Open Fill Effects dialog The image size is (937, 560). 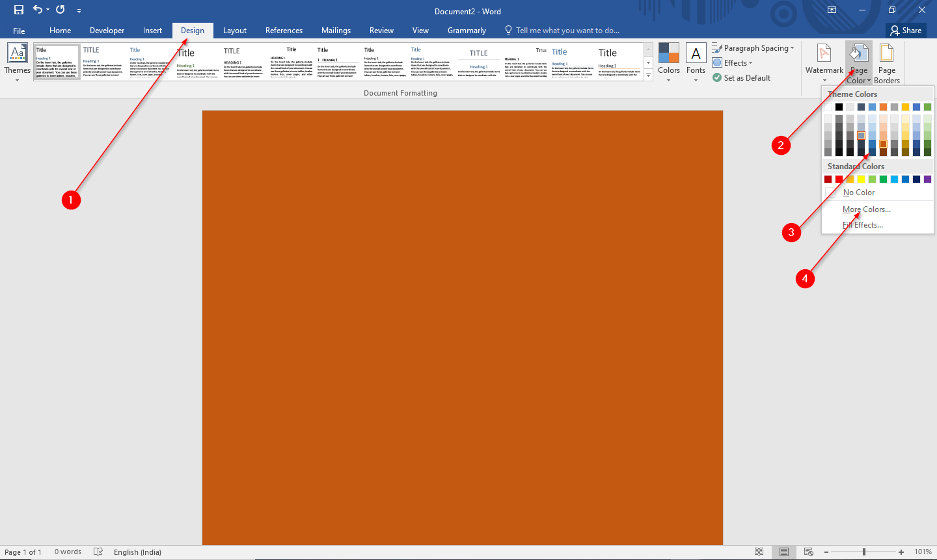coord(878,225)
